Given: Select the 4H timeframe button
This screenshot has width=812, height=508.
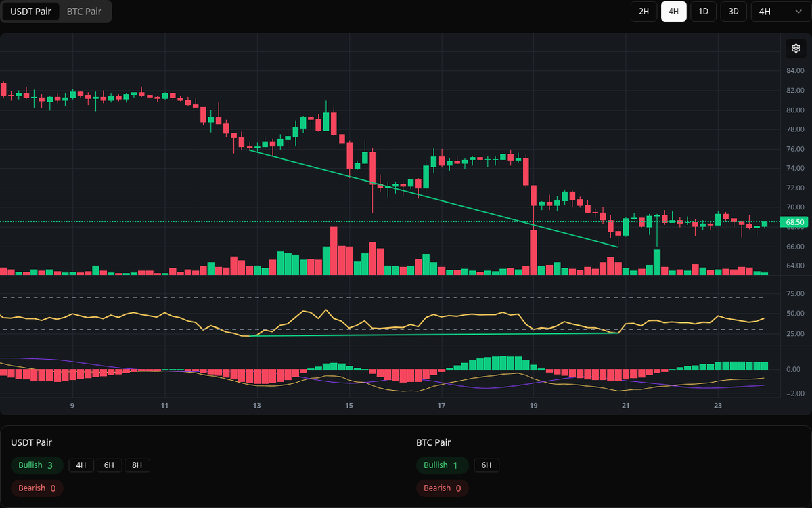Looking at the screenshot, I should tap(673, 12).
